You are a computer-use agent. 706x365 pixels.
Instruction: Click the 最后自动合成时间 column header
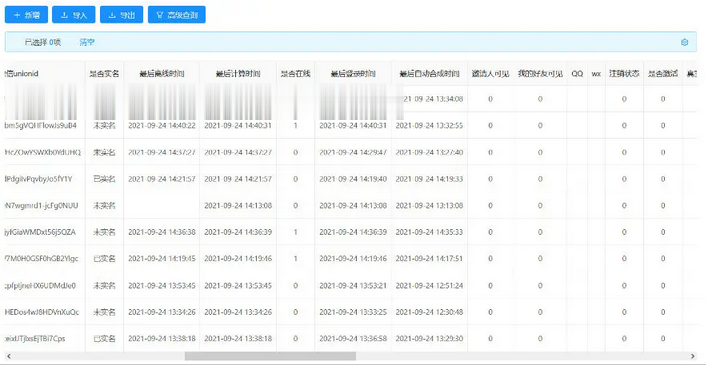[429, 74]
